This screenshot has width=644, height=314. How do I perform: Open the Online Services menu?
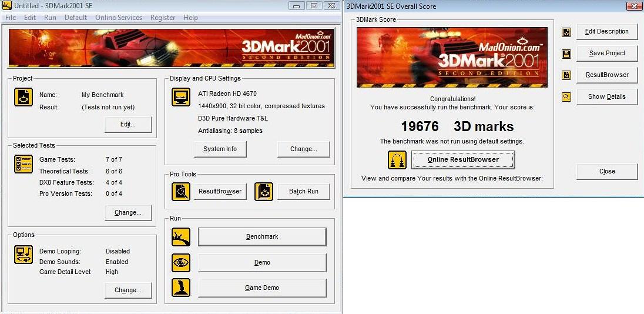pyautogui.click(x=119, y=18)
